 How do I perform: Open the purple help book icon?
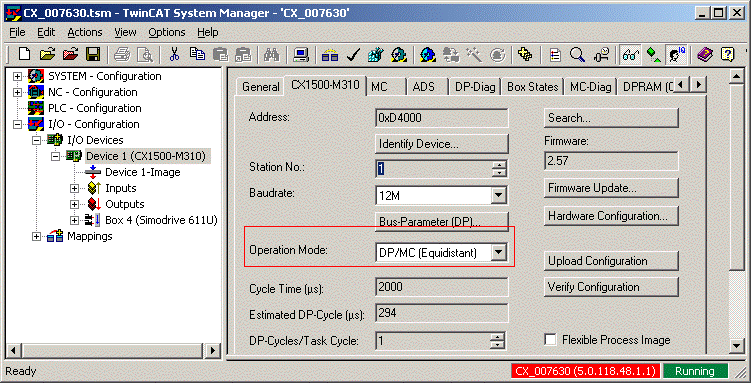(705, 55)
